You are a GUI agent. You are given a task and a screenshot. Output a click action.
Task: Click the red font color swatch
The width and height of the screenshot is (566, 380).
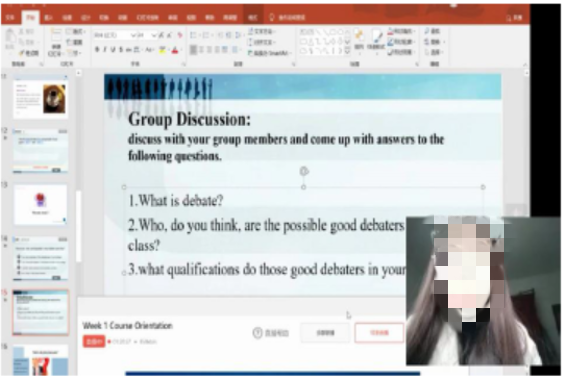175,50
